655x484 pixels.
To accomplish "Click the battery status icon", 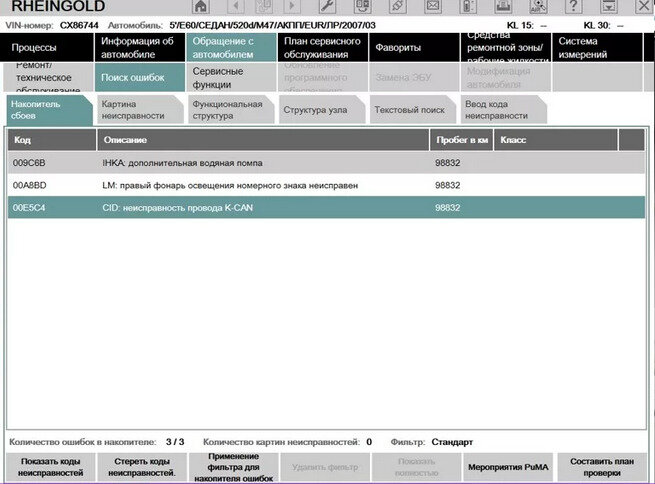I will (468, 6).
